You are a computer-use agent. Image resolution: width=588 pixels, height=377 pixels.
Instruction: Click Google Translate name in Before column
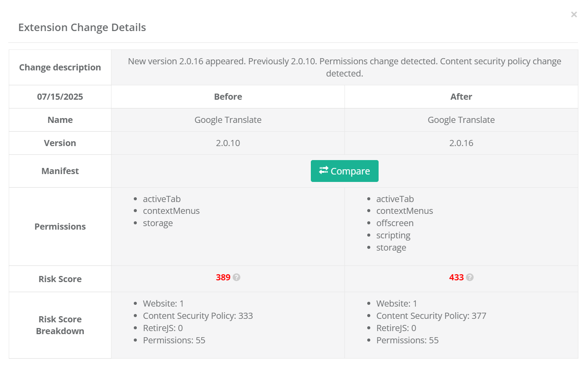coord(228,120)
